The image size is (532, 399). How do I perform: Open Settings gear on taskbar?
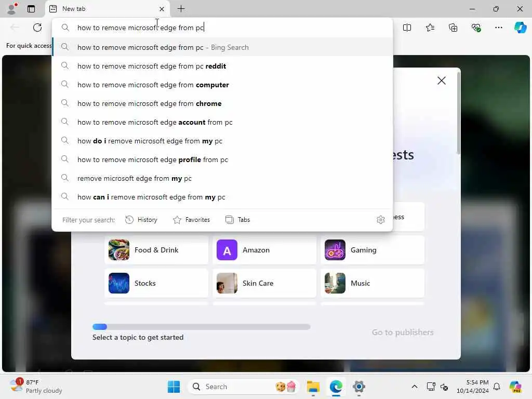tap(358, 387)
